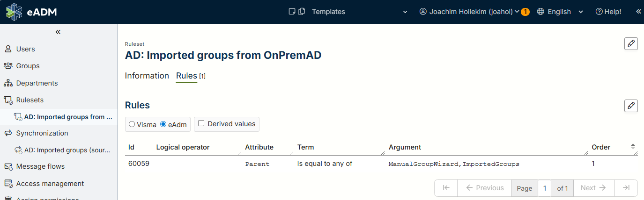Viewport: 644px width, 200px height.
Task: Enable the Derived values checkbox
Action: click(x=201, y=124)
